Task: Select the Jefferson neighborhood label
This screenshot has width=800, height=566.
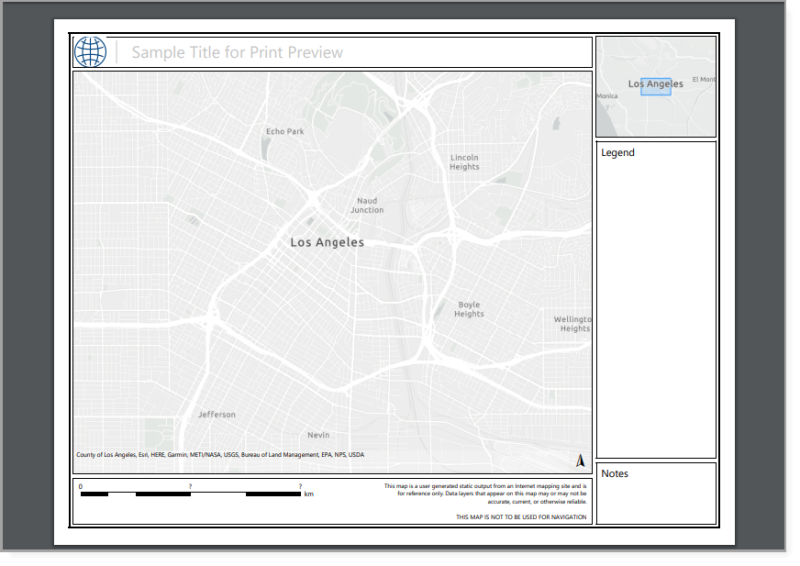Action: [217, 414]
